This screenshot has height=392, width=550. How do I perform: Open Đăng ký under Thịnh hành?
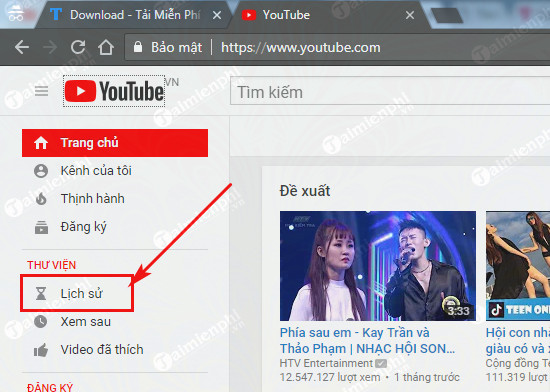115,227
